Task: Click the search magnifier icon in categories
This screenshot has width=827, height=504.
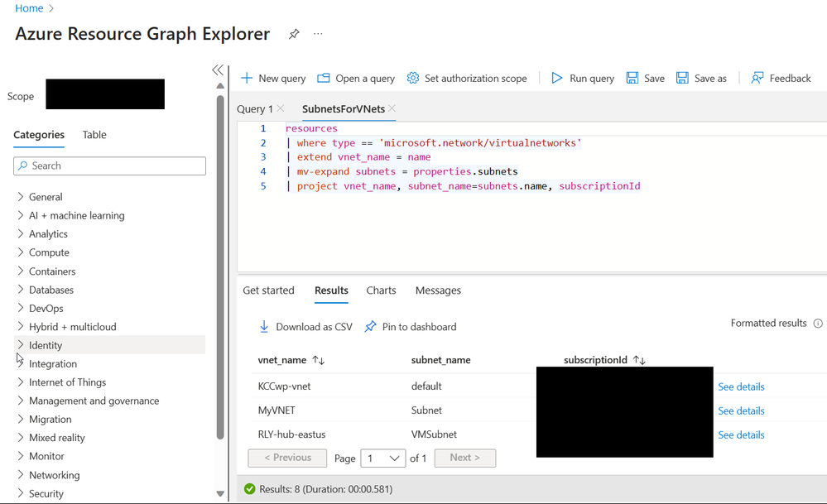Action: (x=22, y=166)
